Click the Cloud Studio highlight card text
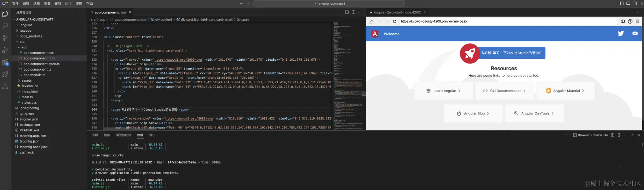 511,53
